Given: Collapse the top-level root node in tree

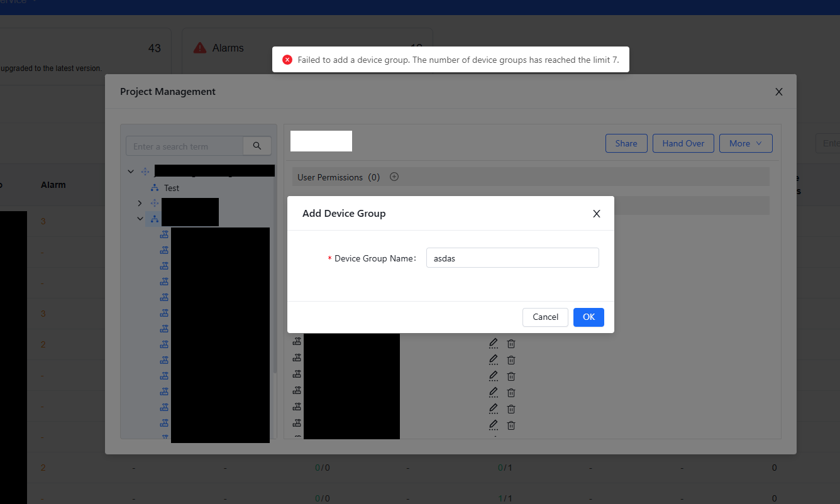Looking at the screenshot, I should coord(131,171).
